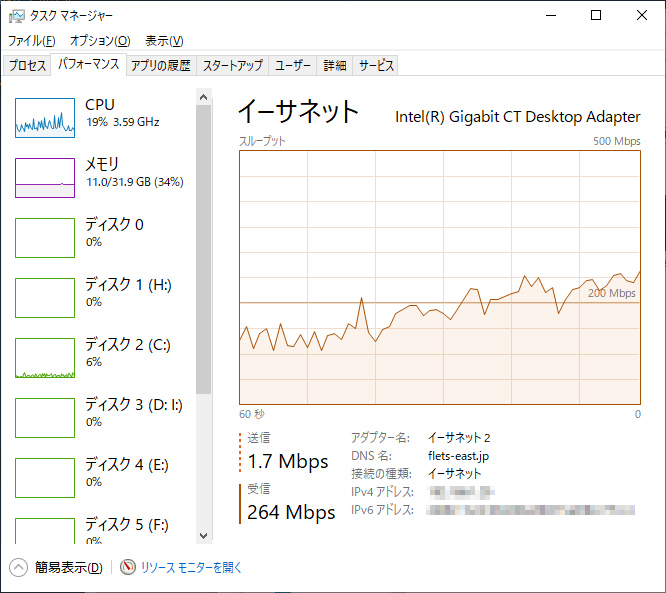Open the オプション(O) menu
The image size is (666, 593).
(100, 41)
